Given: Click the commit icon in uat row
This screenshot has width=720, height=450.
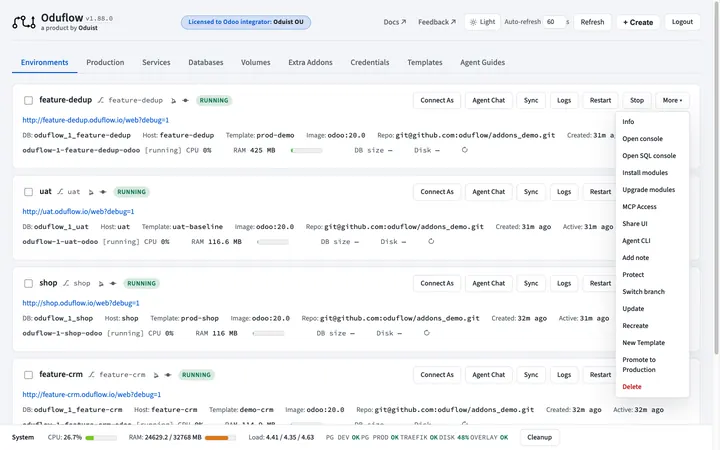Looking at the screenshot, I should pos(103,192).
